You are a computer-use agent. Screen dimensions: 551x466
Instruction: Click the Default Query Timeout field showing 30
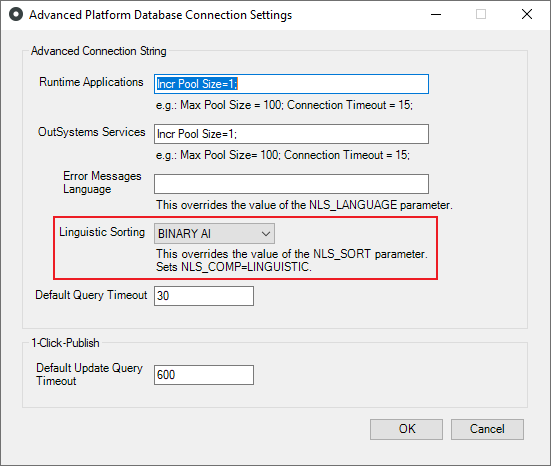pyautogui.click(x=204, y=296)
